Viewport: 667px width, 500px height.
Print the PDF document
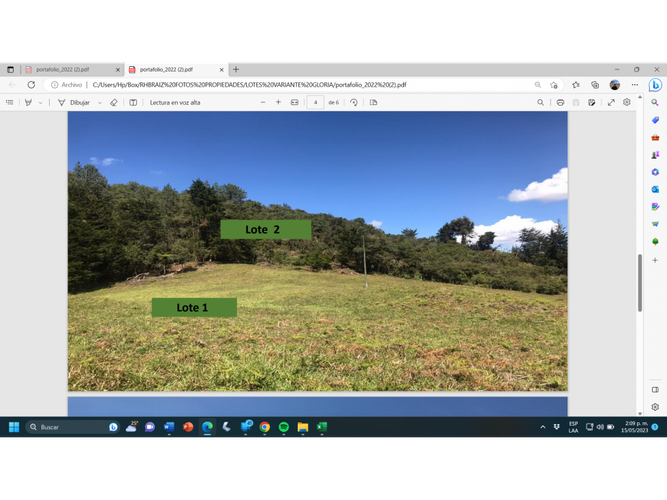pyautogui.click(x=560, y=103)
